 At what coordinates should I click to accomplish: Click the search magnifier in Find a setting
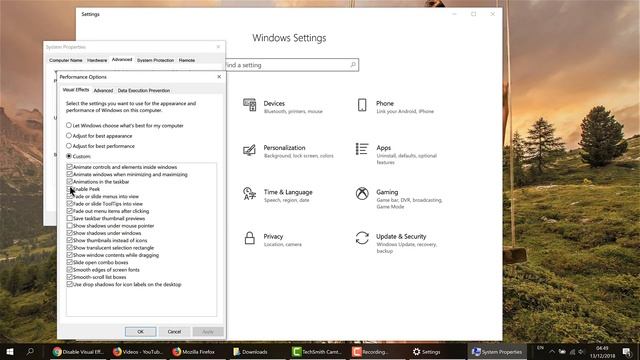(353, 64)
